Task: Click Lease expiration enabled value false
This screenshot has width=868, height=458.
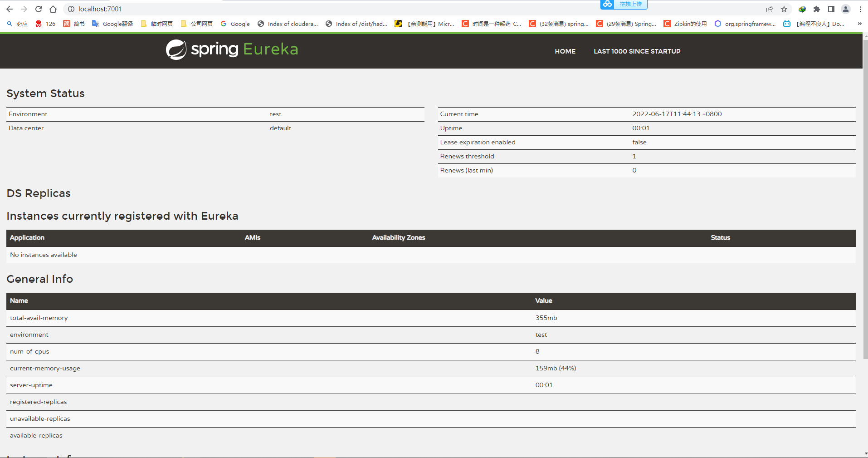Action: click(639, 142)
